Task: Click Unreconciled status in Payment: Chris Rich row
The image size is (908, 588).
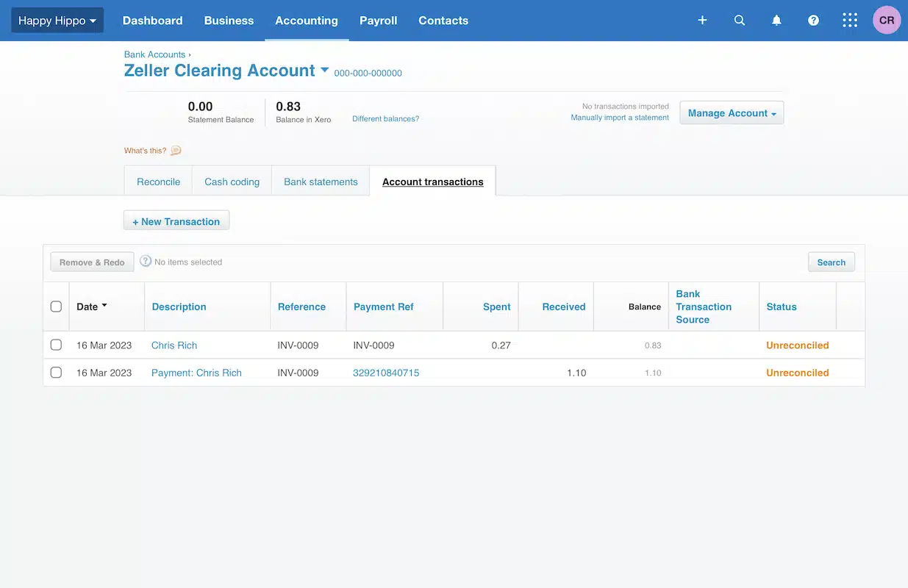Action: [x=798, y=373]
